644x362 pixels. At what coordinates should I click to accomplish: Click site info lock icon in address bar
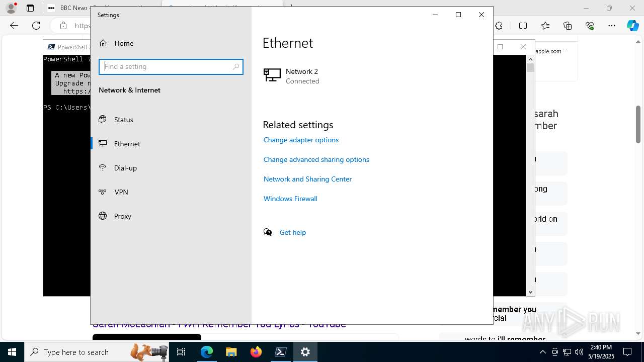[63, 26]
